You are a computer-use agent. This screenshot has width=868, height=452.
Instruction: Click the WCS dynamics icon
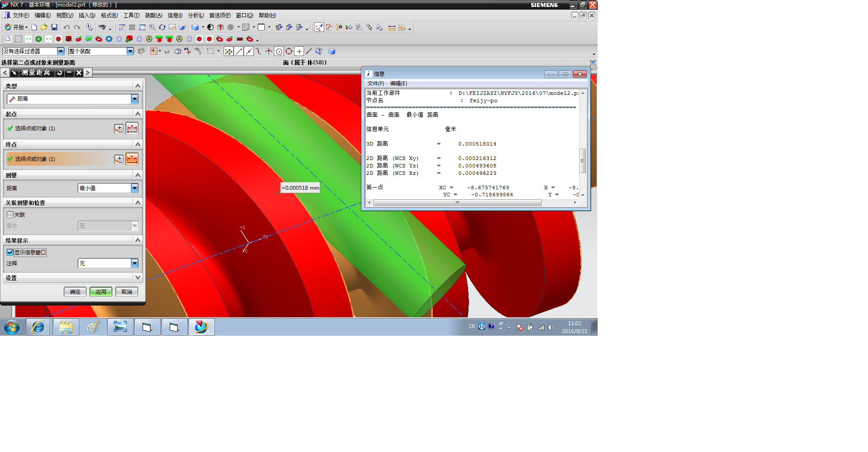pyautogui.click(x=319, y=27)
